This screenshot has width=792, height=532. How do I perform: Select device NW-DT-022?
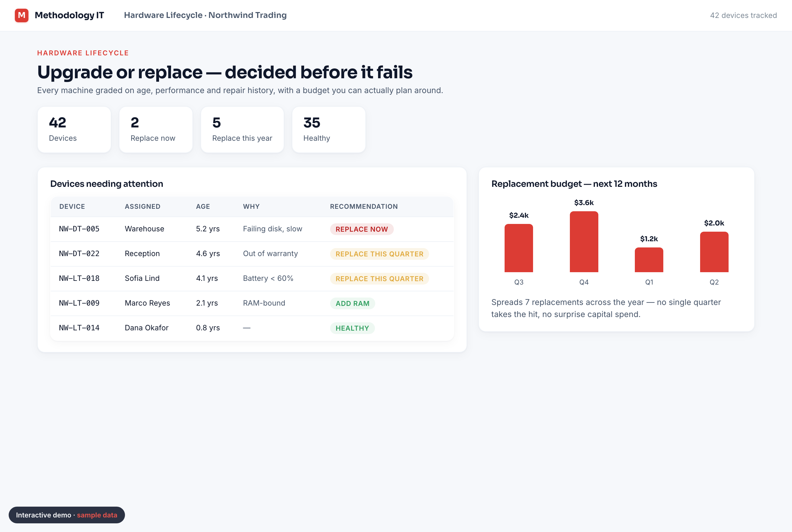[79, 254]
